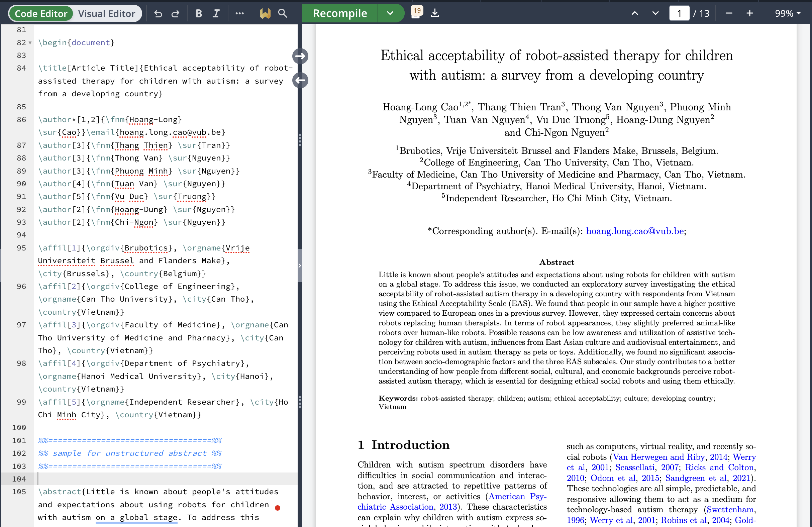
Task: Recompile the document
Action: pos(340,13)
